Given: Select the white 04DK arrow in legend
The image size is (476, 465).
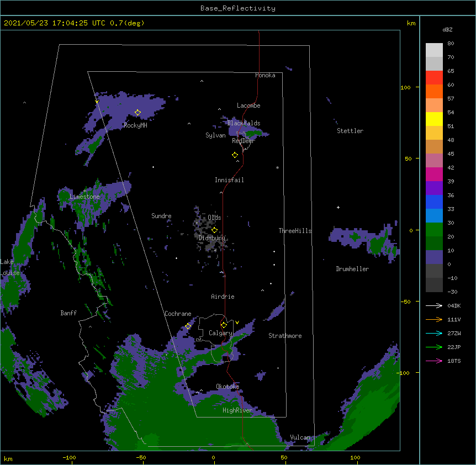Looking at the screenshot, I should coord(434,305).
